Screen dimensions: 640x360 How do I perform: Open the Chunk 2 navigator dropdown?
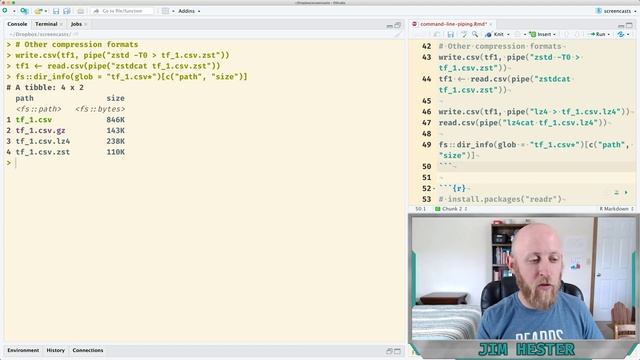click(x=451, y=209)
